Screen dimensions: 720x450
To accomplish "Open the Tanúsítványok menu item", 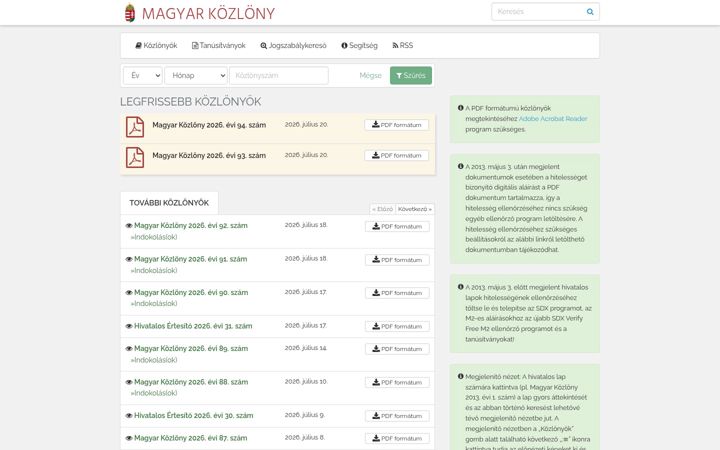I will pyautogui.click(x=219, y=45).
